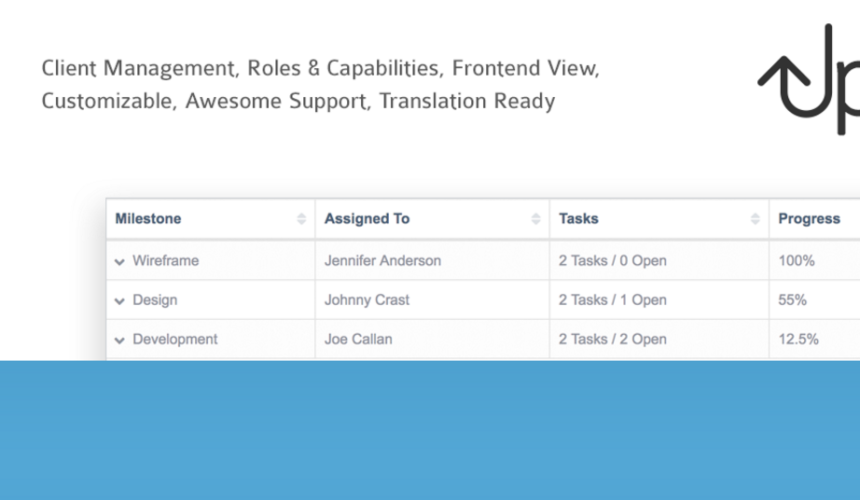The image size is (860, 500).
Task: Sort table by Assigned To arrows
Action: tap(536, 219)
